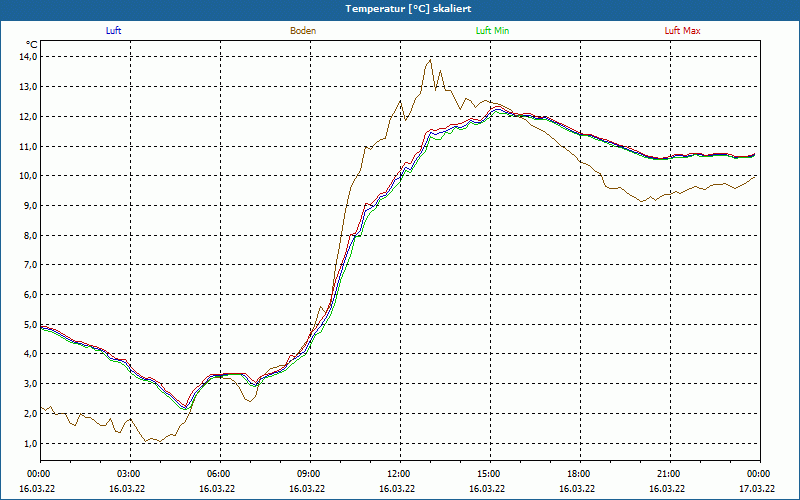
Task: Click the 06:00 time axis label
Action: point(220,474)
